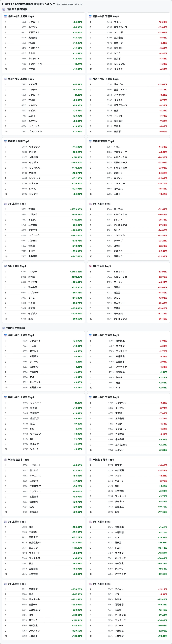The height and width of the screenshot is (644, 172).
Task: Click up-chart icon of TOPIX 3年 上昇率 Top5
Action: [5, 584]
